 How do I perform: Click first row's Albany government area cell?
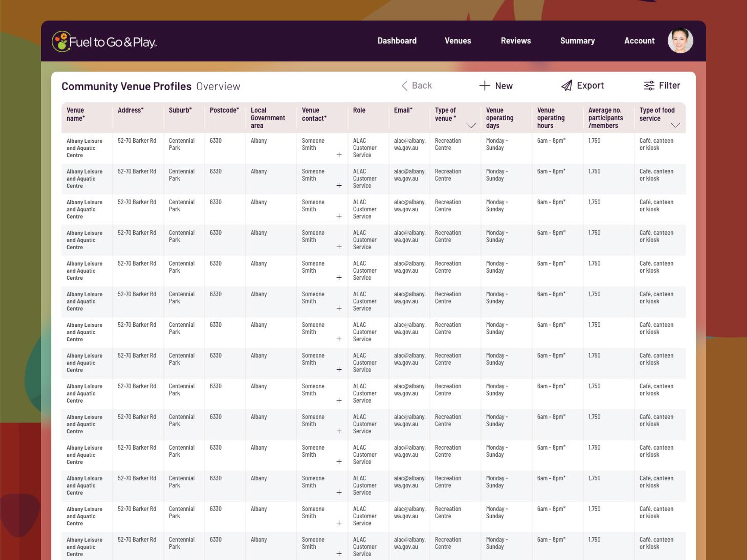click(259, 141)
